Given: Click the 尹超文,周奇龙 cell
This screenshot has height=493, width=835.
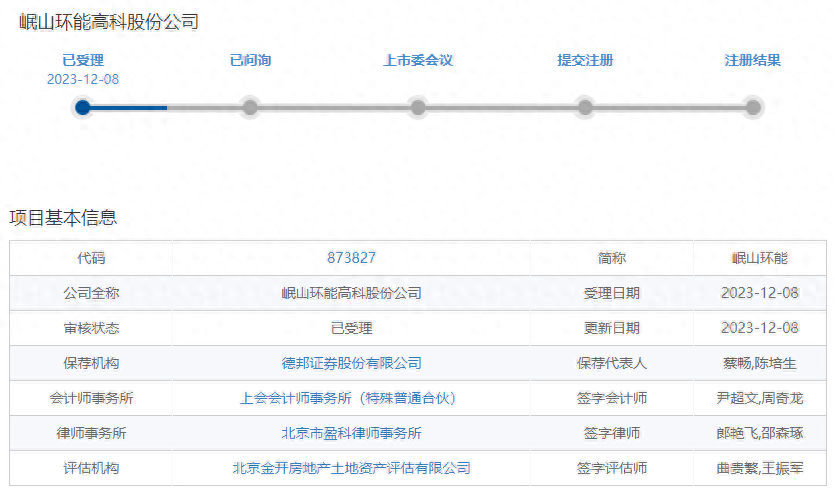Looking at the screenshot, I should click(x=760, y=398).
